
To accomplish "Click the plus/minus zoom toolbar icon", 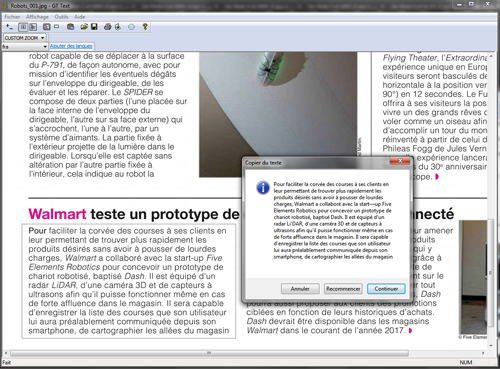I will (9, 27).
